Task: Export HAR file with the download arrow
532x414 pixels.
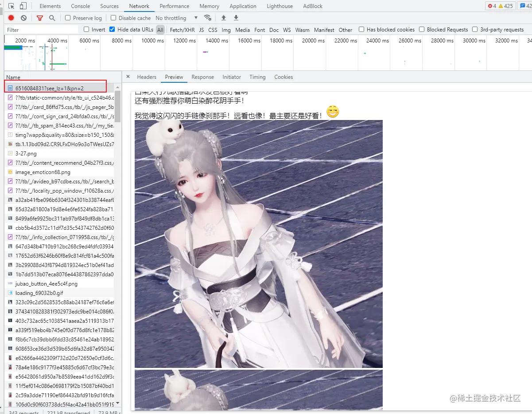Action: tap(236, 18)
